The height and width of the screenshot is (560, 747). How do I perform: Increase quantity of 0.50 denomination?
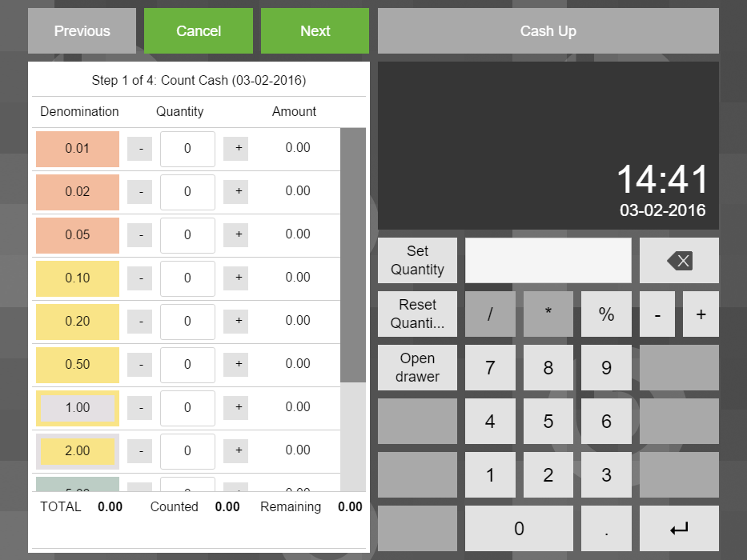click(x=235, y=365)
